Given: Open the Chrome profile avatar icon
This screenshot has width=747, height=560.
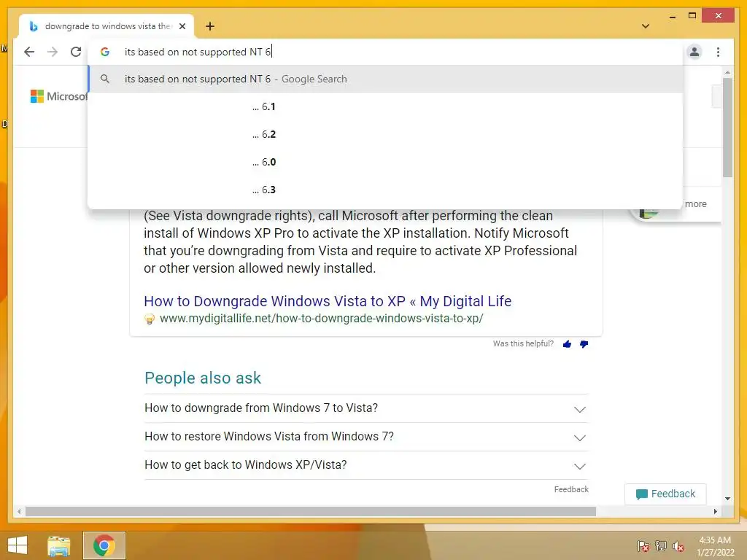Looking at the screenshot, I should pyautogui.click(x=694, y=52).
